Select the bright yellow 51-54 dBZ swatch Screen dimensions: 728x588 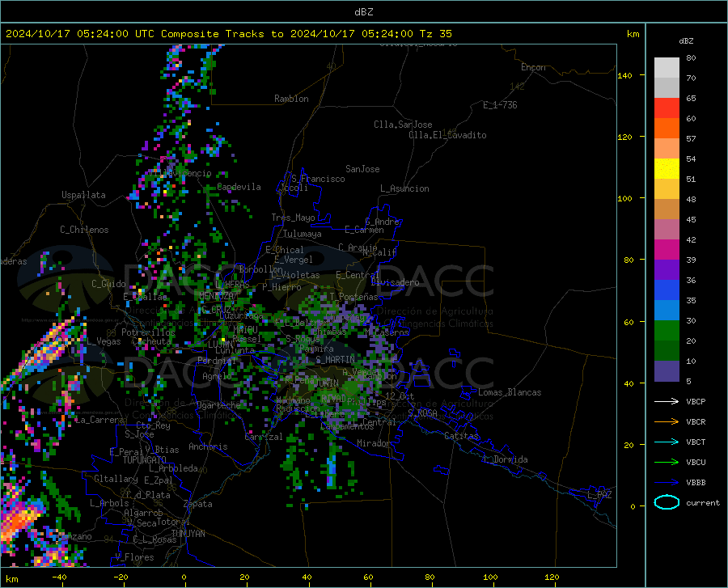(x=667, y=169)
